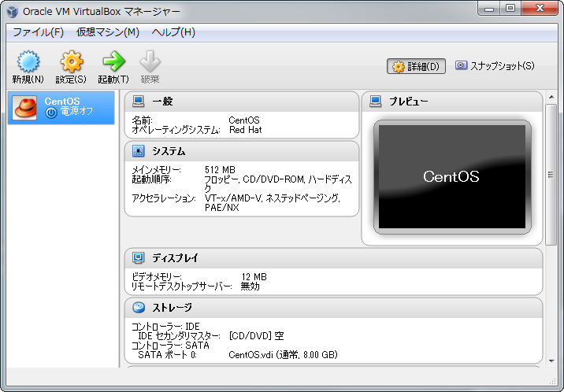Image resolution: width=564 pixels, height=392 pixels.
Task: Click the 12 MB video memory value
Action: 254,276
